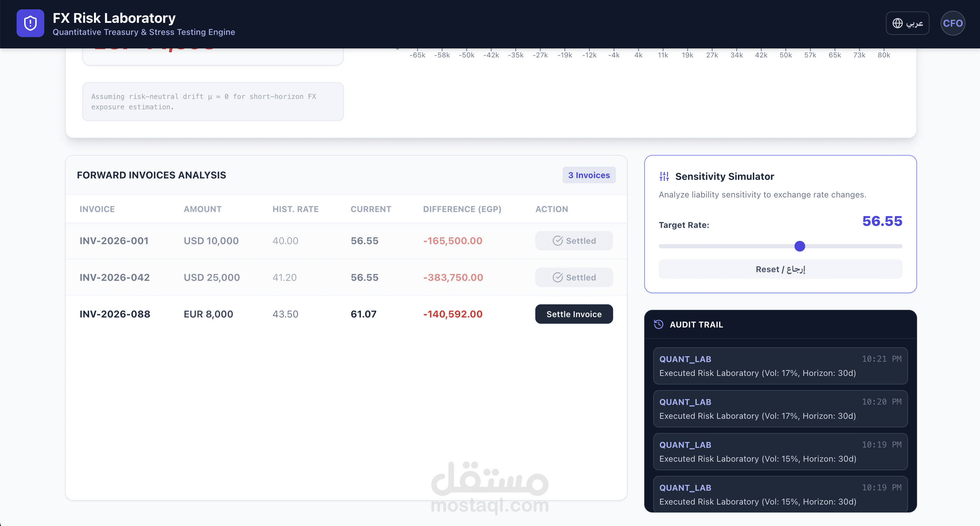Open the CFO profile avatar
The image size is (980, 526).
[952, 23]
